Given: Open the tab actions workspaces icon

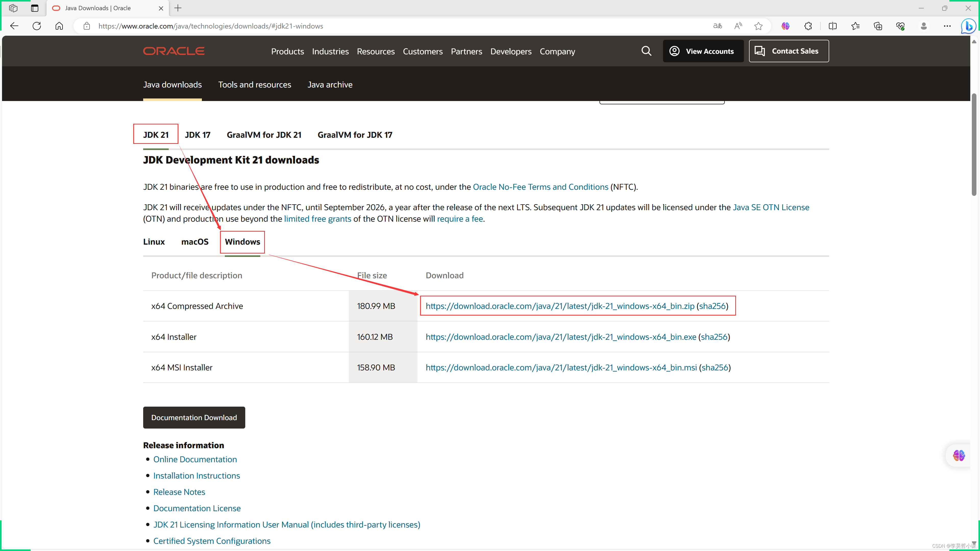Looking at the screenshot, I should pos(13,8).
